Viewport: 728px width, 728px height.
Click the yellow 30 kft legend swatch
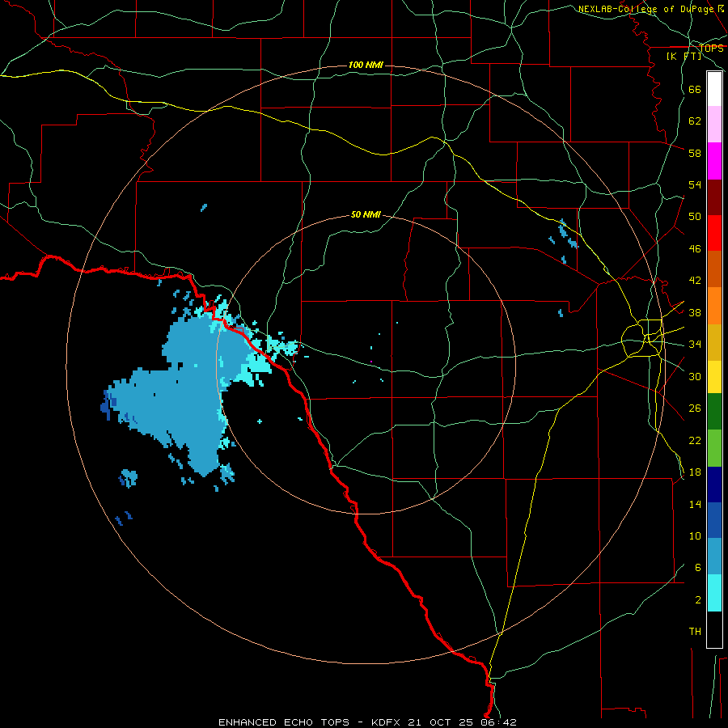(714, 377)
